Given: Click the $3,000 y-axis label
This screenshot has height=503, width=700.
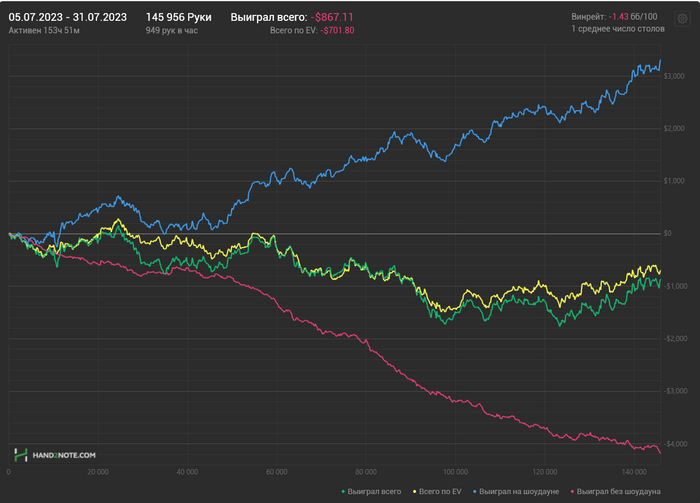Looking at the screenshot, I should click(674, 76).
